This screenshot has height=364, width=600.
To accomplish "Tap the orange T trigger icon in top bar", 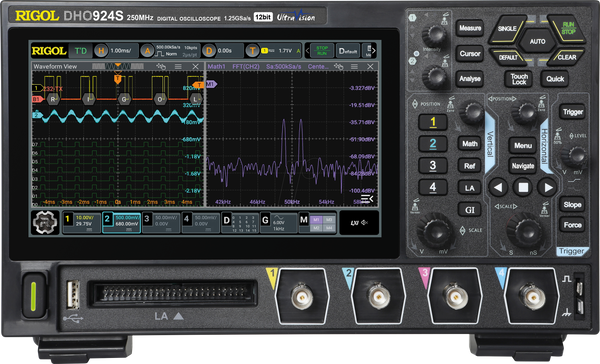I will click(252, 51).
